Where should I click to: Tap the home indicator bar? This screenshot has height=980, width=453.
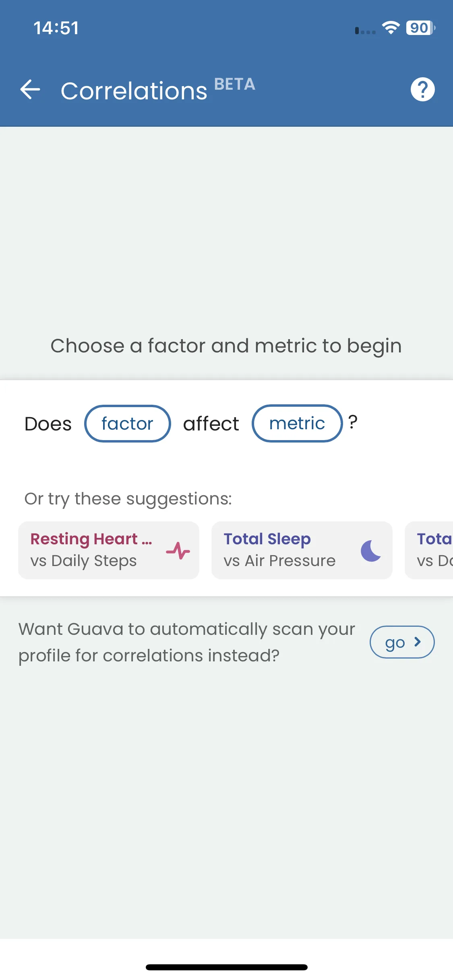click(226, 967)
